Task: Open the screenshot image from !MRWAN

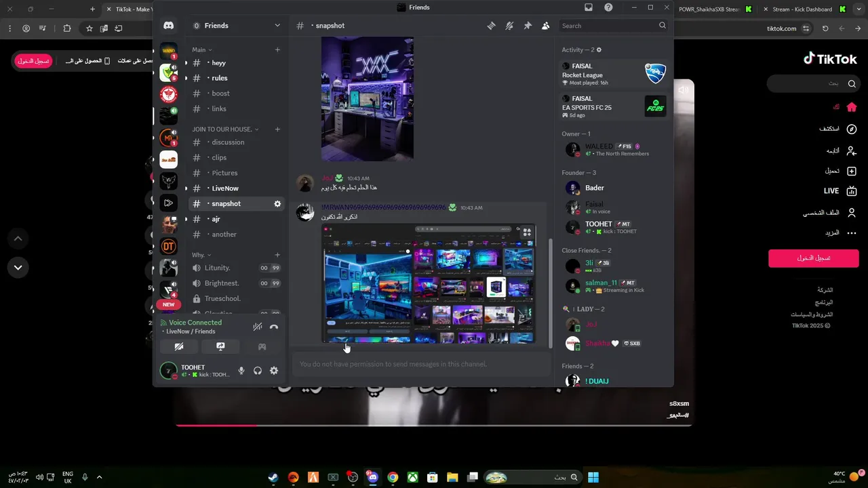Action: tap(429, 283)
